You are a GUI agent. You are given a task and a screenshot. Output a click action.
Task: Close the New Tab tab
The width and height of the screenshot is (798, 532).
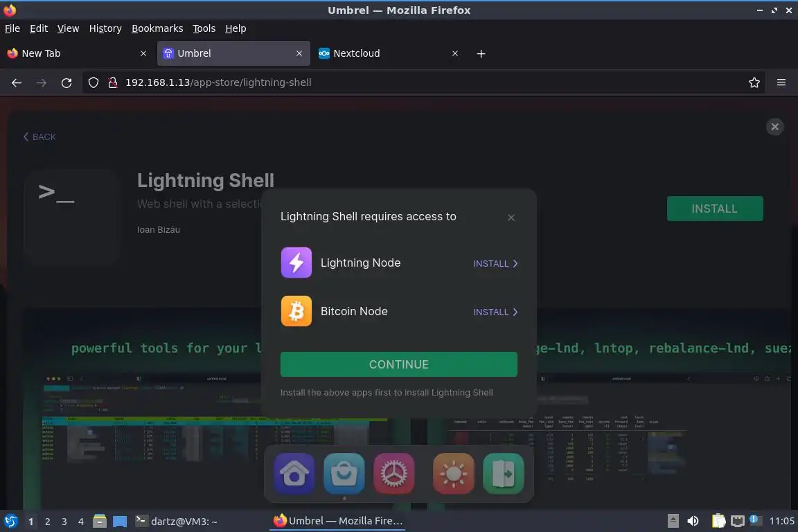click(x=143, y=53)
